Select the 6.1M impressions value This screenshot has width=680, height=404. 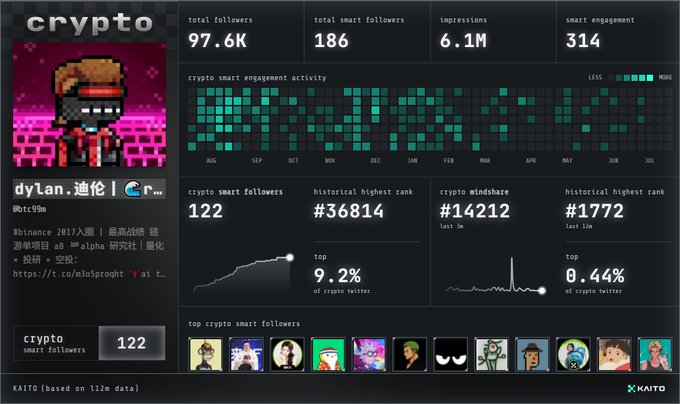[x=463, y=41]
